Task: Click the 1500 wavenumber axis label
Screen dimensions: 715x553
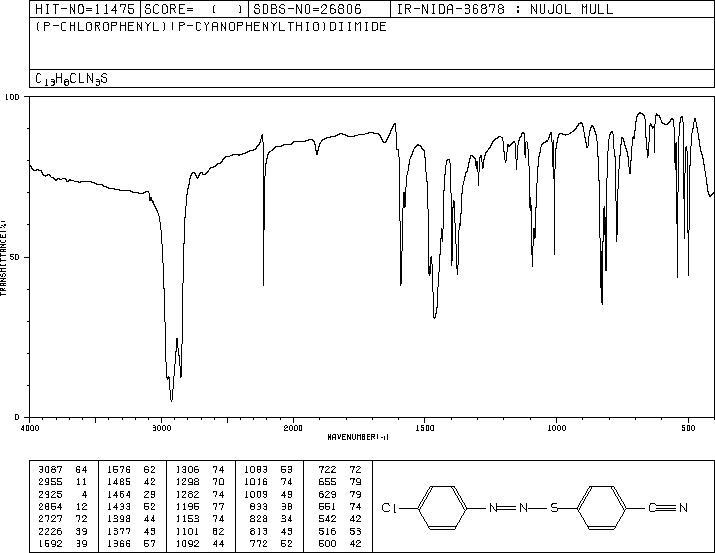Action: [x=424, y=428]
